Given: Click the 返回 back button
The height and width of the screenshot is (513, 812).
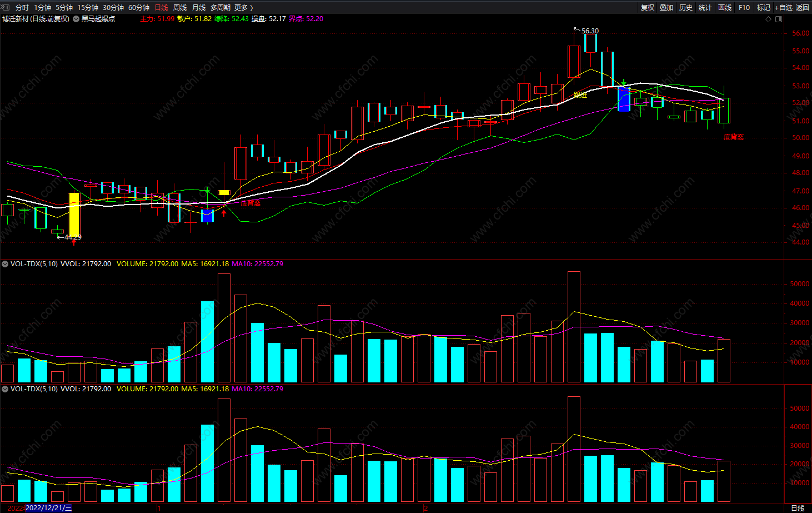Looking at the screenshot, I should pyautogui.click(x=803, y=8).
